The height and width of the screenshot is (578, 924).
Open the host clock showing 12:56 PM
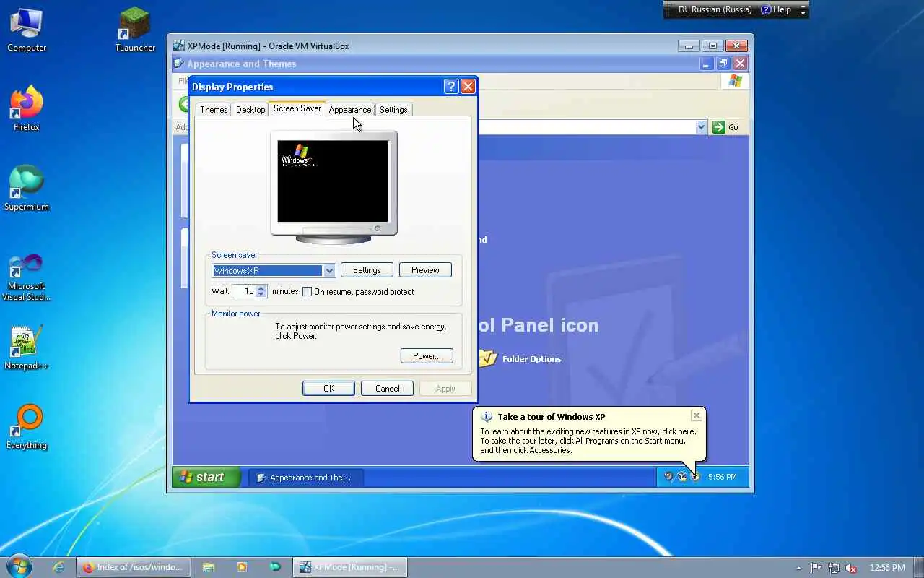click(887, 568)
